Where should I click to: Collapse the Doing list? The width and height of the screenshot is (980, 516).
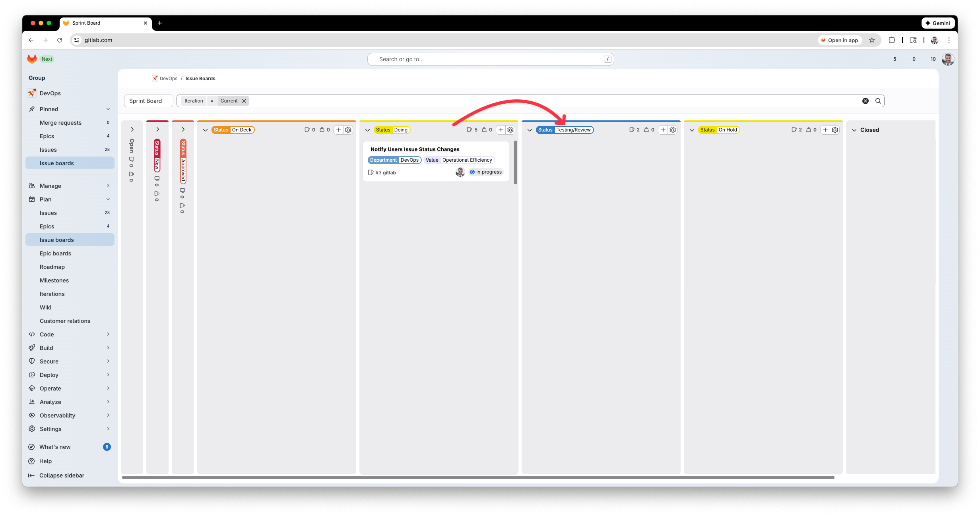(x=367, y=130)
